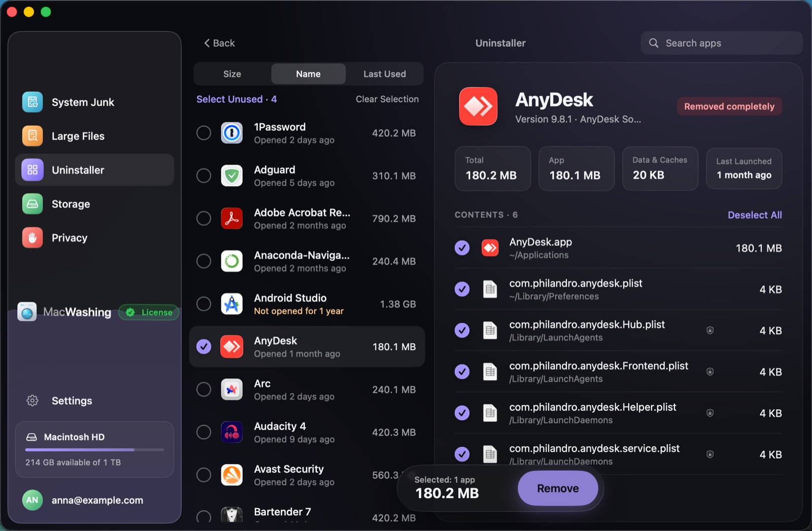Click anna@example.com account label

[97, 500]
